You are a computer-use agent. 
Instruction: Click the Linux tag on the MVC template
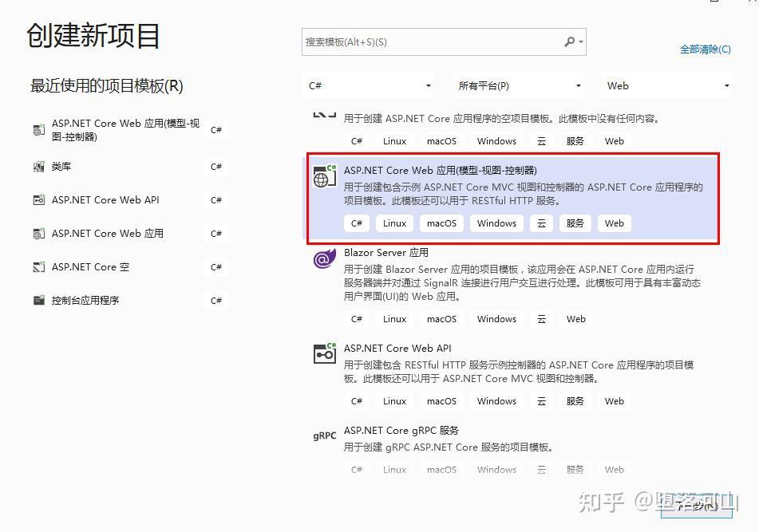[x=394, y=223]
